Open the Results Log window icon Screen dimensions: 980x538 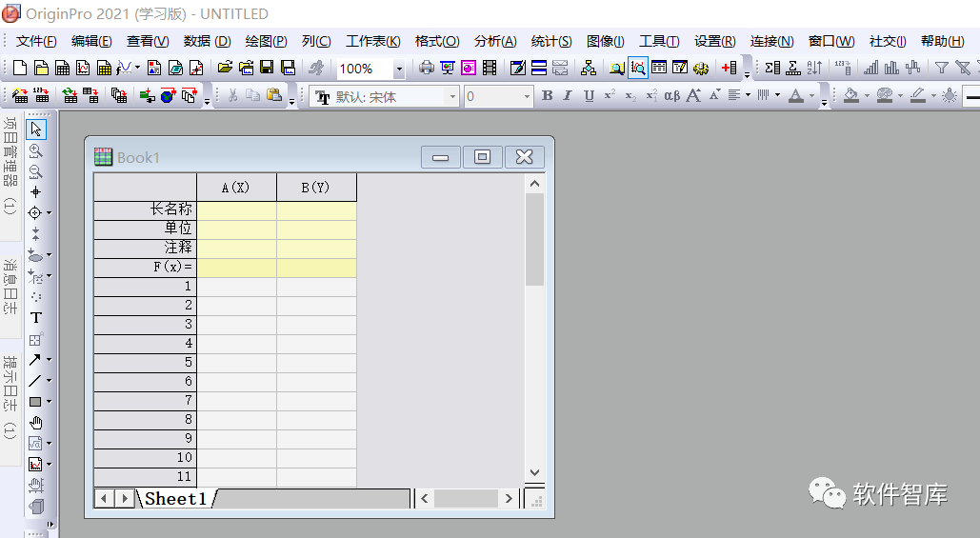pos(659,69)
